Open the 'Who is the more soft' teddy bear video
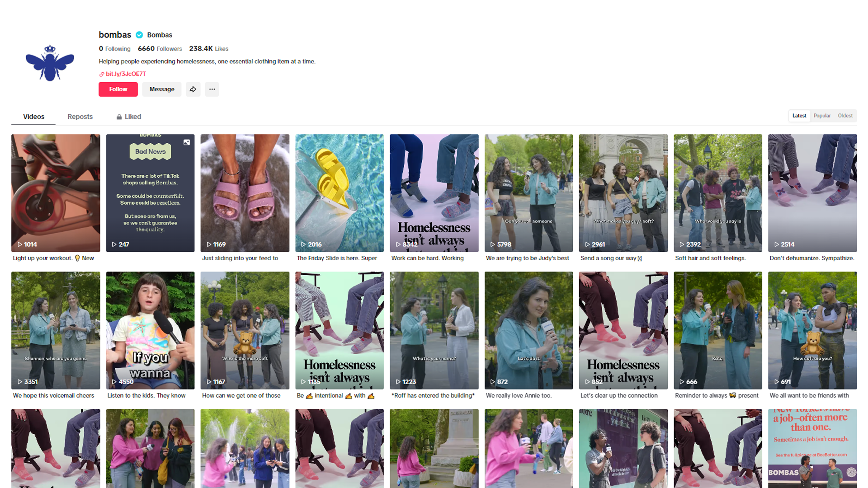This screenshot has width=868, height=488. pyautogui.click(x=245, y=330)
